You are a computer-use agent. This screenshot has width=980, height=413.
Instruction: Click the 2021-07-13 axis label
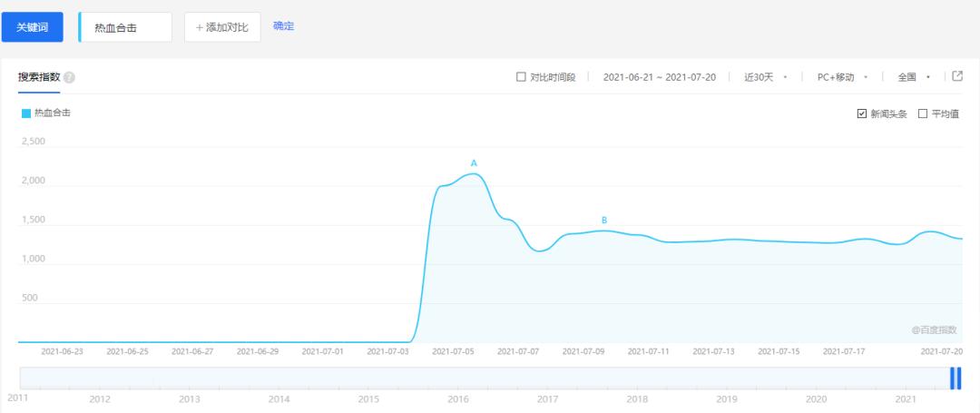(714, 352)
